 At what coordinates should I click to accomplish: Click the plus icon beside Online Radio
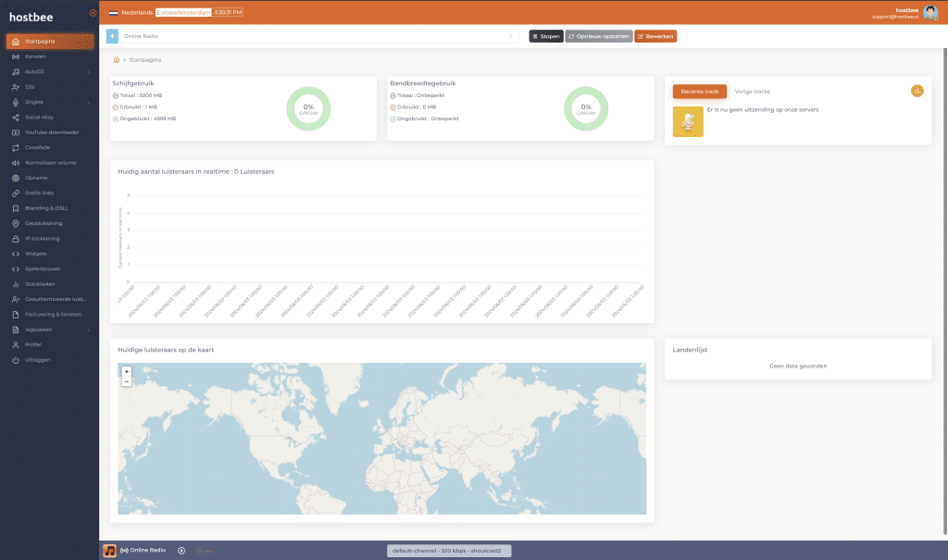tap(113, 36)
